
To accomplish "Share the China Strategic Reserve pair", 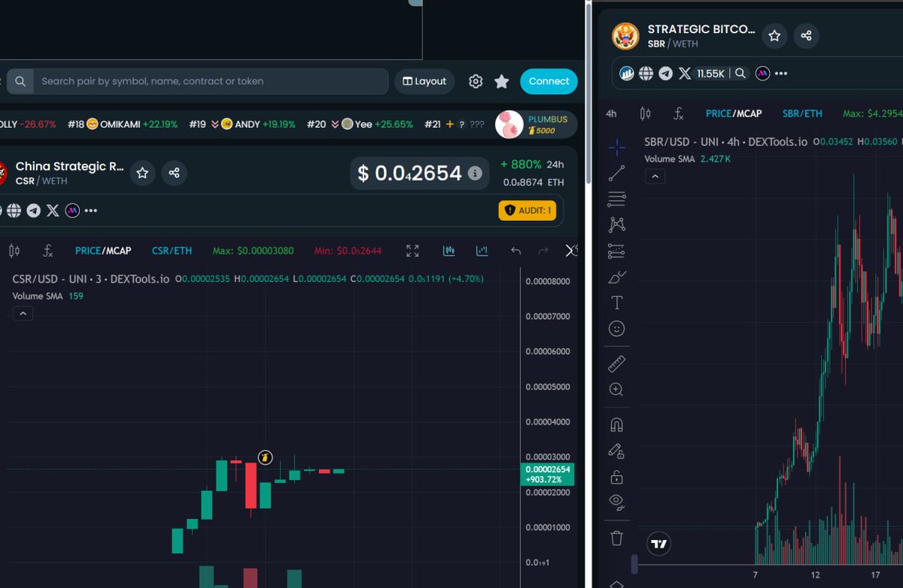I will pyautogui.click(x=174, y=173).
